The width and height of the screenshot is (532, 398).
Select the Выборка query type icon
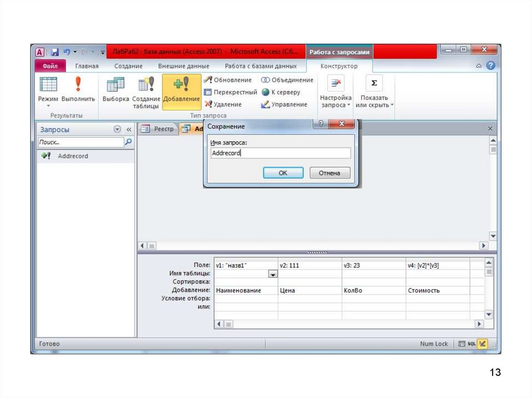pyautogui.click(x=115, y=85)
